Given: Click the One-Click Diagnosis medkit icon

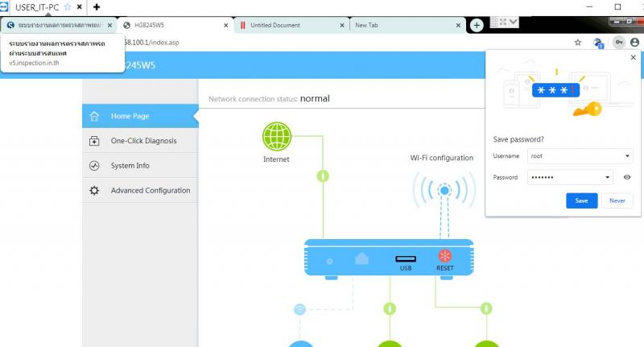Looking at the screenshot, I should coord(94,141).
